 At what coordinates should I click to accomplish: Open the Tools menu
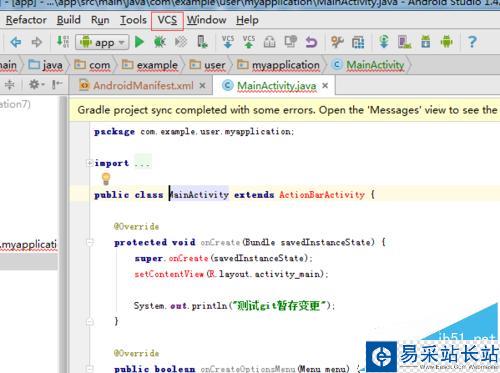tap(133, 20)
